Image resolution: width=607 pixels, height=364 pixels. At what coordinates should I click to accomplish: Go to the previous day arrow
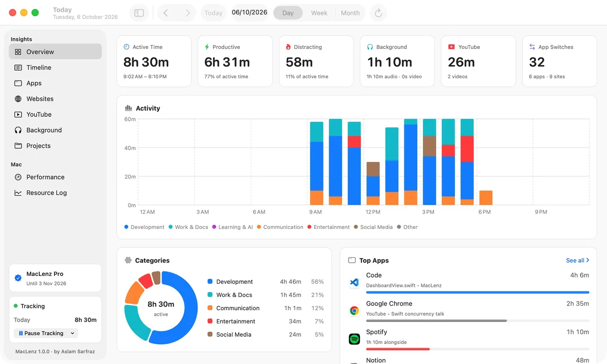point(166,13)
